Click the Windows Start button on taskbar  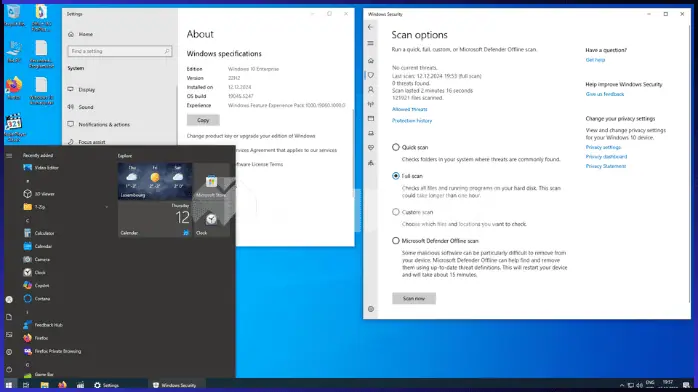9,385
